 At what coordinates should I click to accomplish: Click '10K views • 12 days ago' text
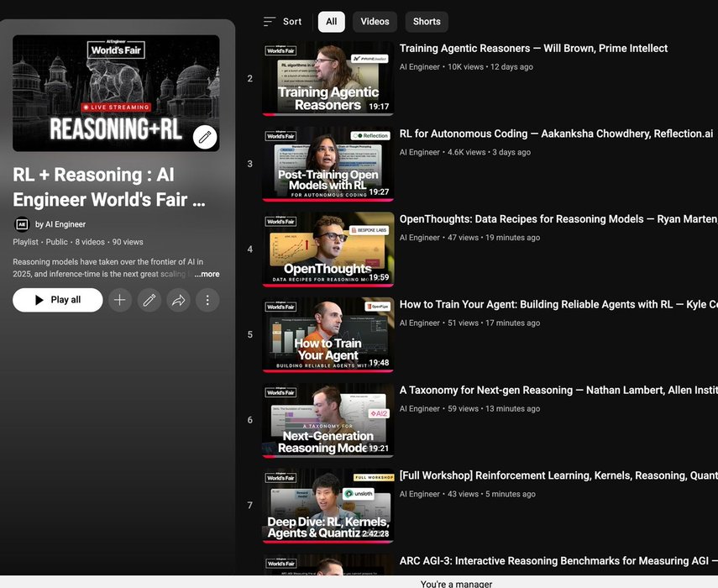coord(490,67)
